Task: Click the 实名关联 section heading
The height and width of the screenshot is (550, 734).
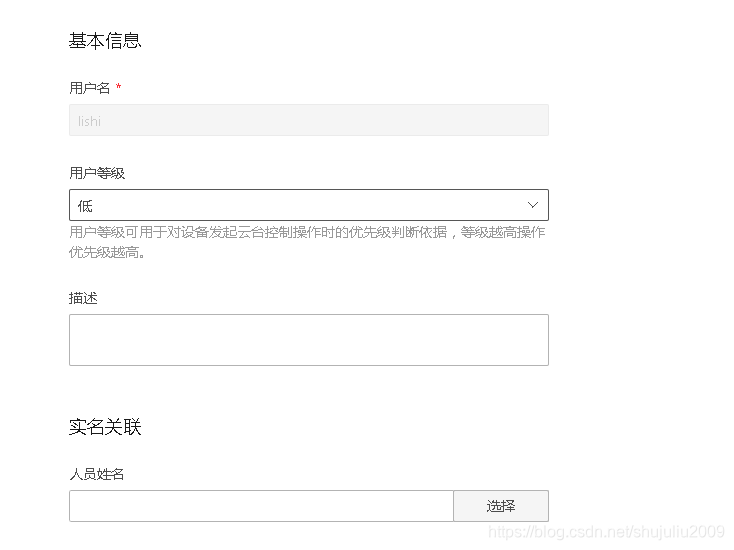Action: coord(105,427)
